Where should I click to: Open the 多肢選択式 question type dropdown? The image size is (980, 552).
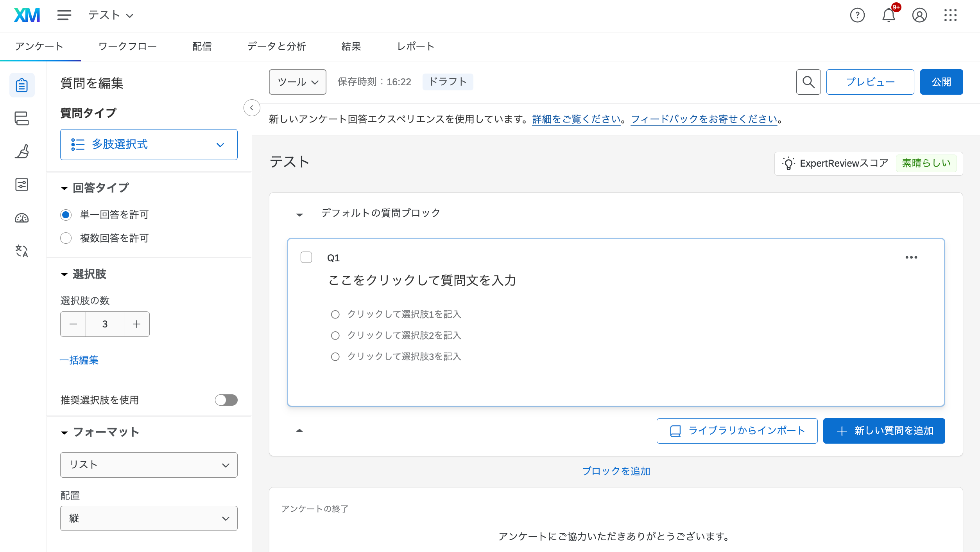[149, 144]
